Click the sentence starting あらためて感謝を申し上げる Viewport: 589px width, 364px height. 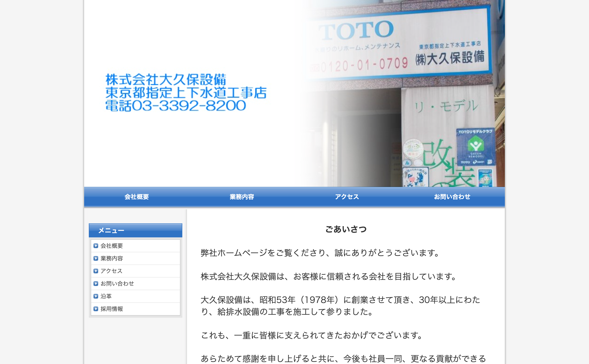coord(343,359)
